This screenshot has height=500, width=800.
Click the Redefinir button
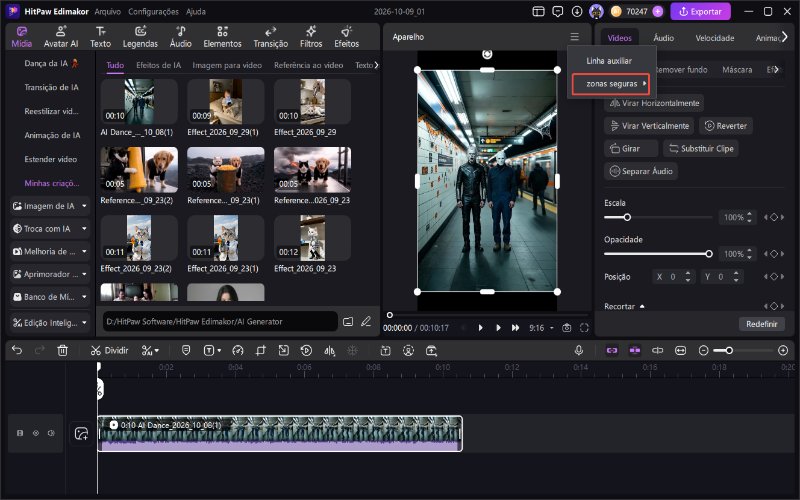click(x=762, y=324)
